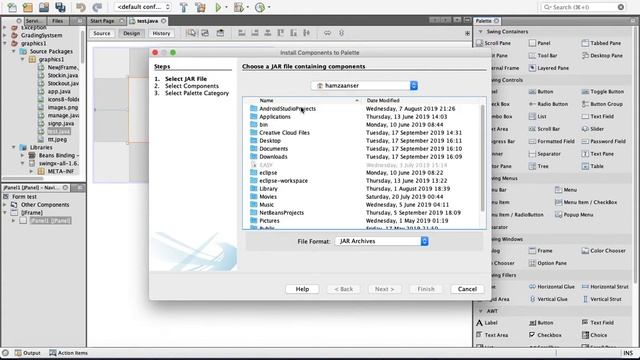Open the default configuration dropdown
640x360 pixels.
(142, 7)
